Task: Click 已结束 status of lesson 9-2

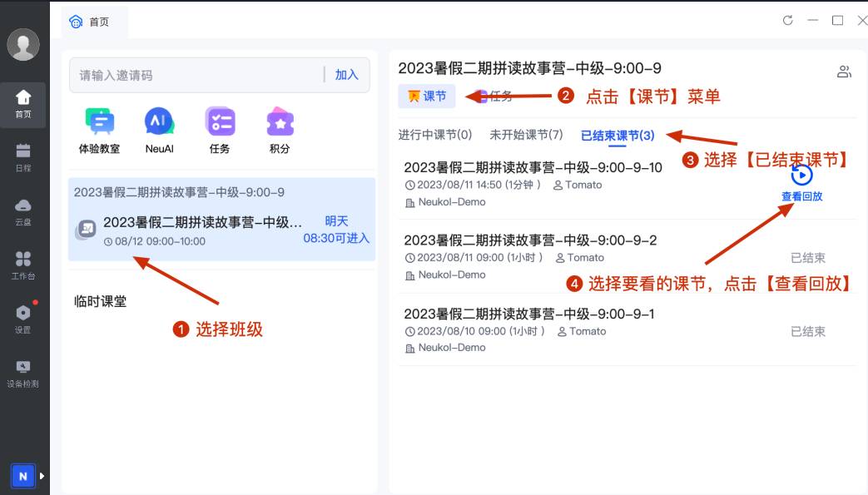Action: point(807,258)
